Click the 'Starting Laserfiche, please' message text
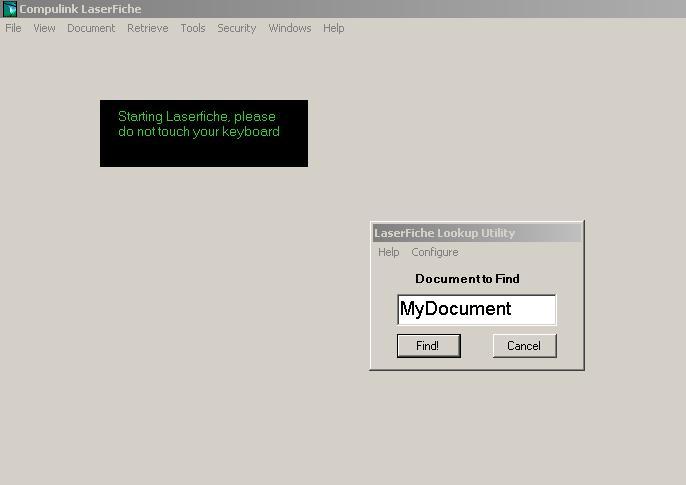Screen dimensions: 686x485 [197, 117]
